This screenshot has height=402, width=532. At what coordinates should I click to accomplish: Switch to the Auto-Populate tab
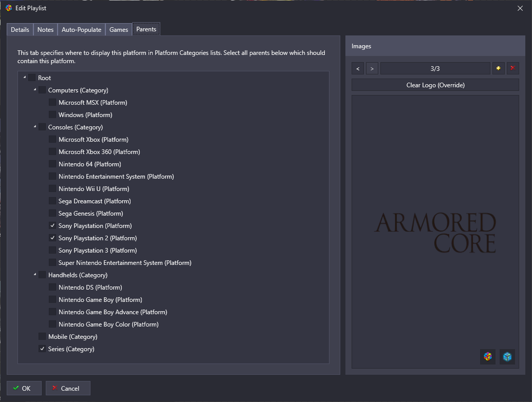click(x=81, y=30)
